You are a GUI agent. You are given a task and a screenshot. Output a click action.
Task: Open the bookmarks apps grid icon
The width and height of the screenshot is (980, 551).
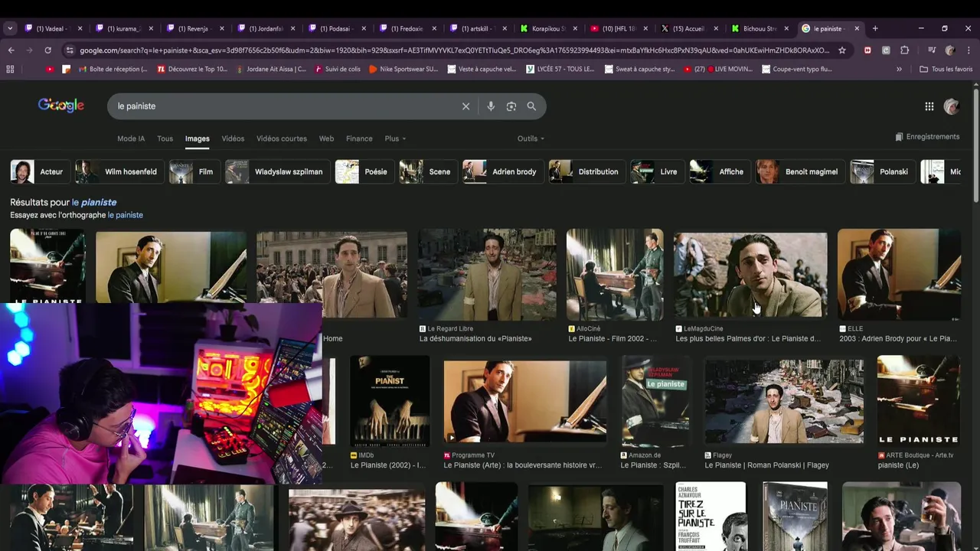point(10,69)
